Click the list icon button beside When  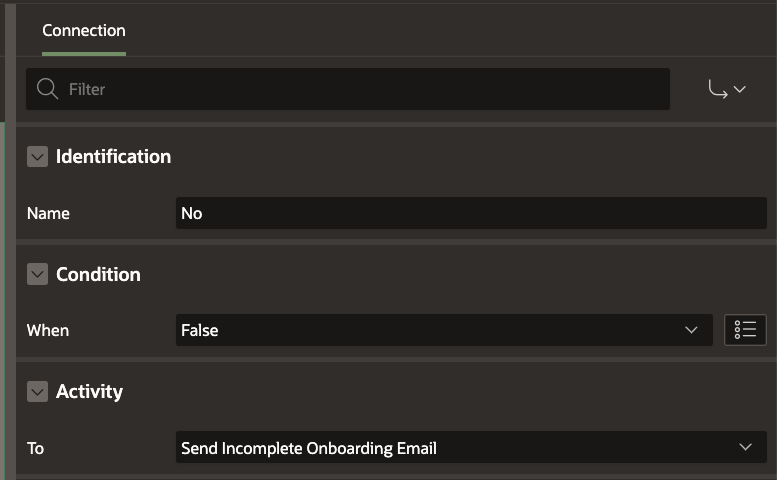(x=745, y=330)
